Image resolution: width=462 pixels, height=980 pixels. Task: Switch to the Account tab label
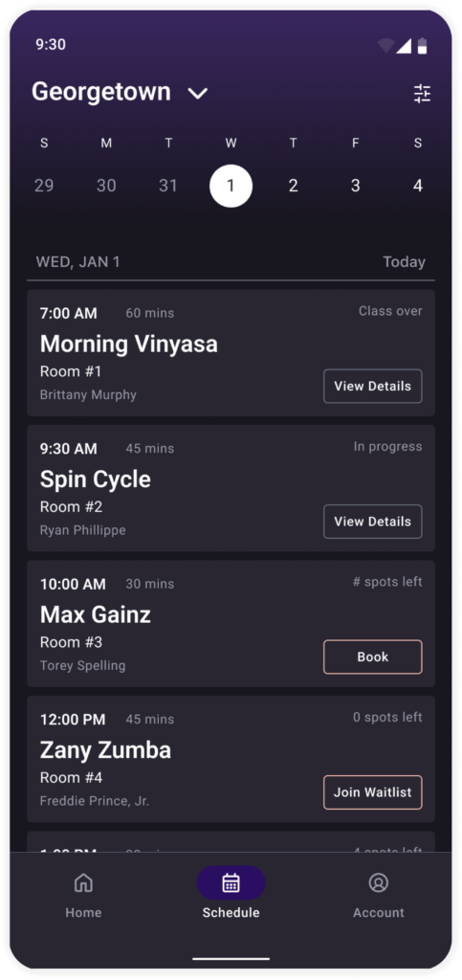[x=379, y=912]
